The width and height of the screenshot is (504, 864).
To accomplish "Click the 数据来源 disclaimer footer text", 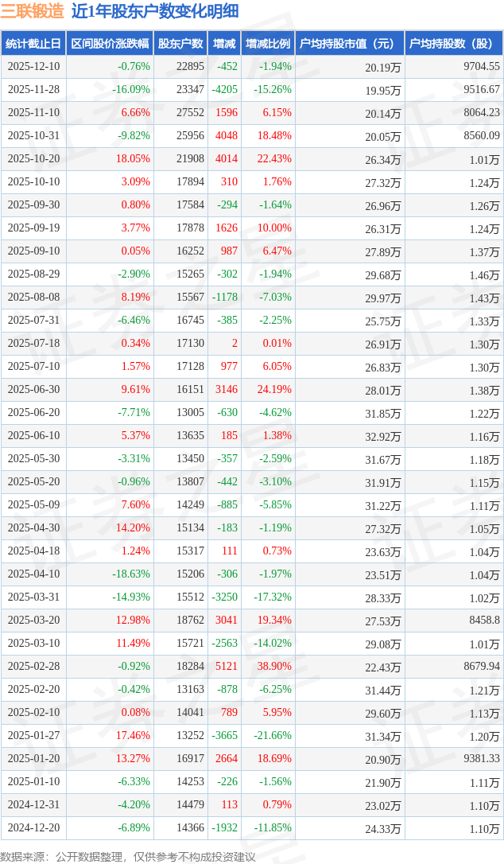I will (x=128, y=856).
